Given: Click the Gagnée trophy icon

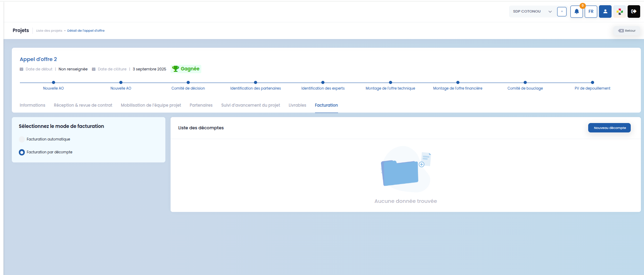Looking at the screenshot, I should (x=175, y=69).
